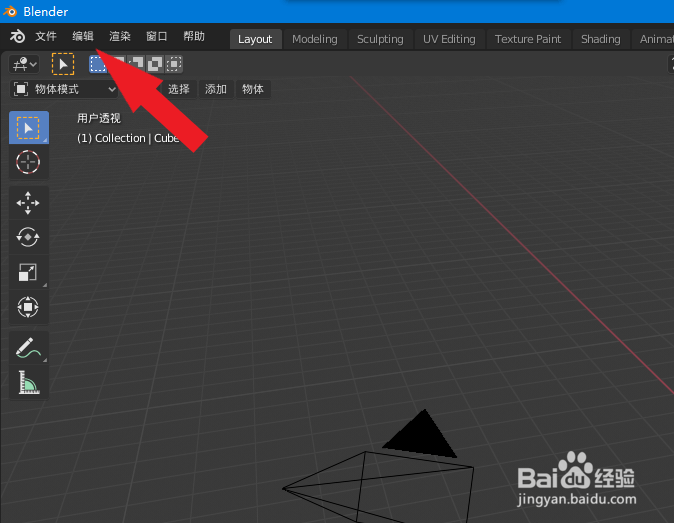Open the editor type dropdown
Screen dimensions: 674x523
click(x=24, y=64)
